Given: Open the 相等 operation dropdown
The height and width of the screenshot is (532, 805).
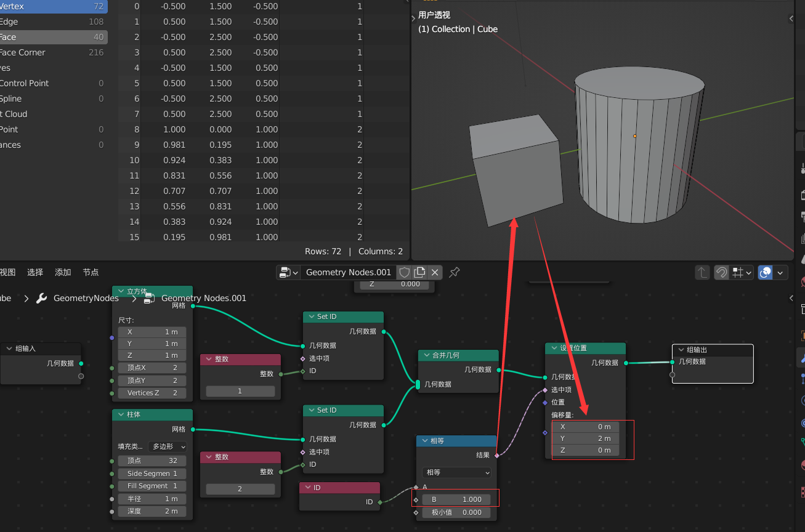Looking at the screenshot, I should 456,472.
